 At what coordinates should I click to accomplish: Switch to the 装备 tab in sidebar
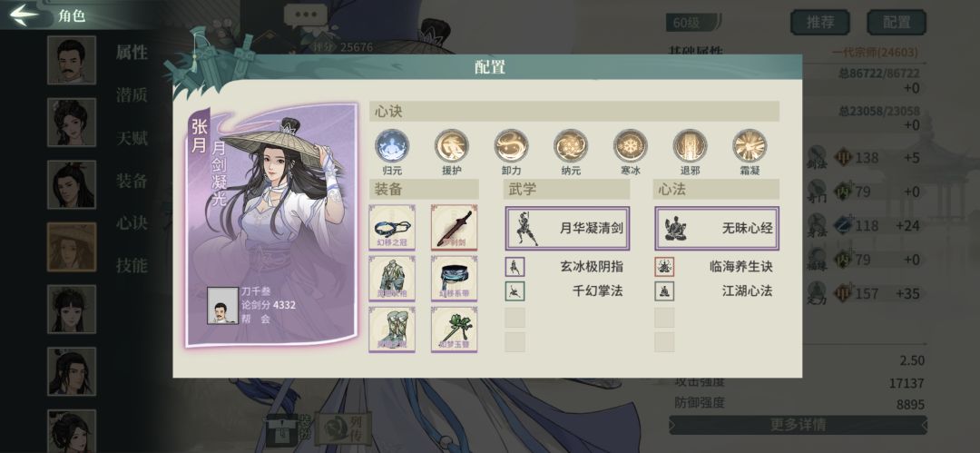(132, 181)
